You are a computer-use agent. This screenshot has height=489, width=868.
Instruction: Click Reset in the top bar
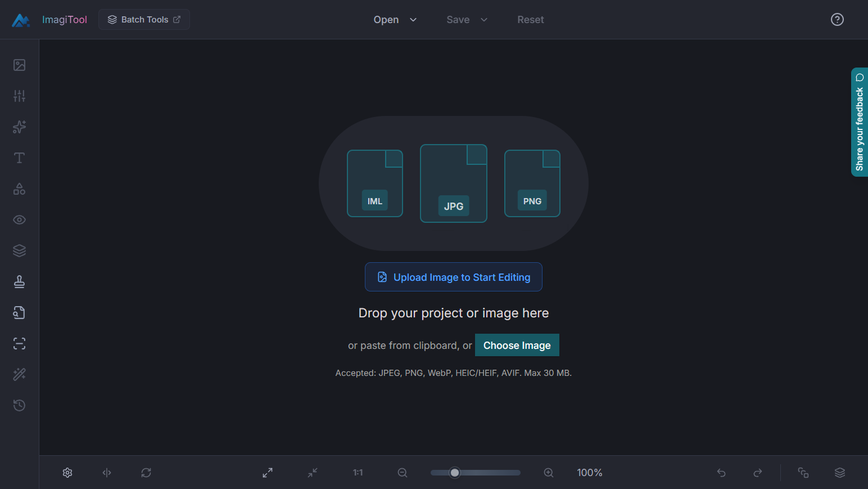tap(530, 20)
